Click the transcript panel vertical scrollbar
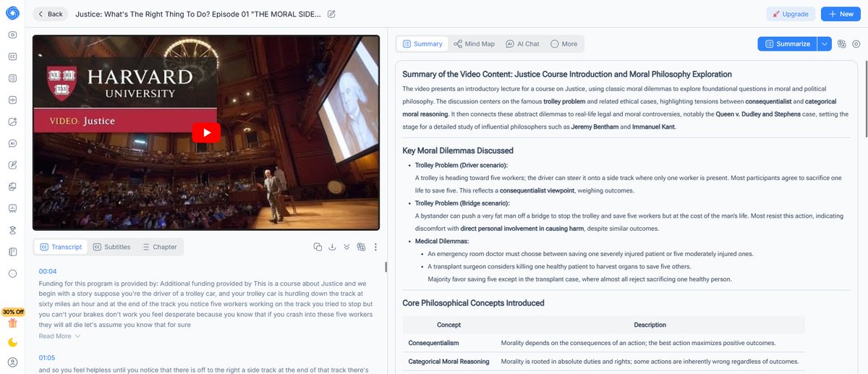 (x=386, y=267)
